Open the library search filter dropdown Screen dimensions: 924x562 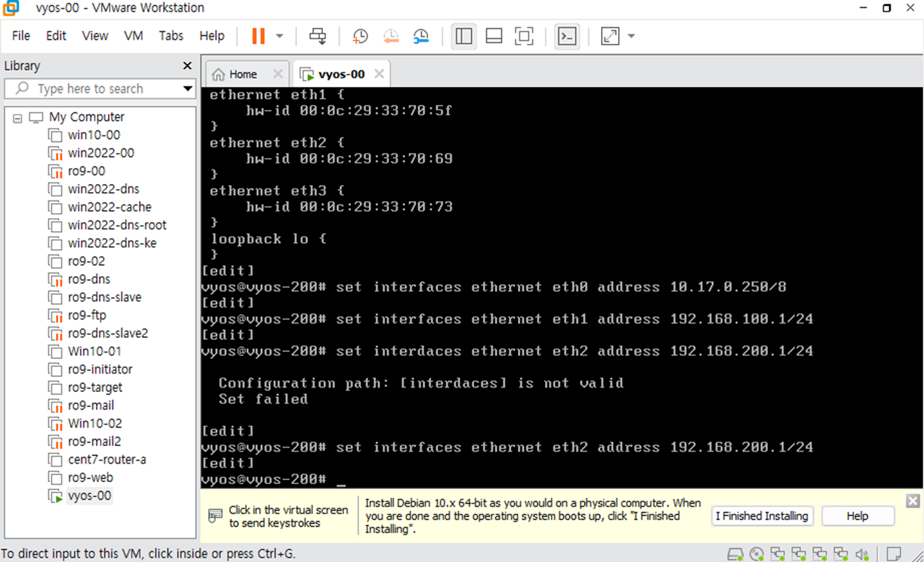[x=188, y=89]
